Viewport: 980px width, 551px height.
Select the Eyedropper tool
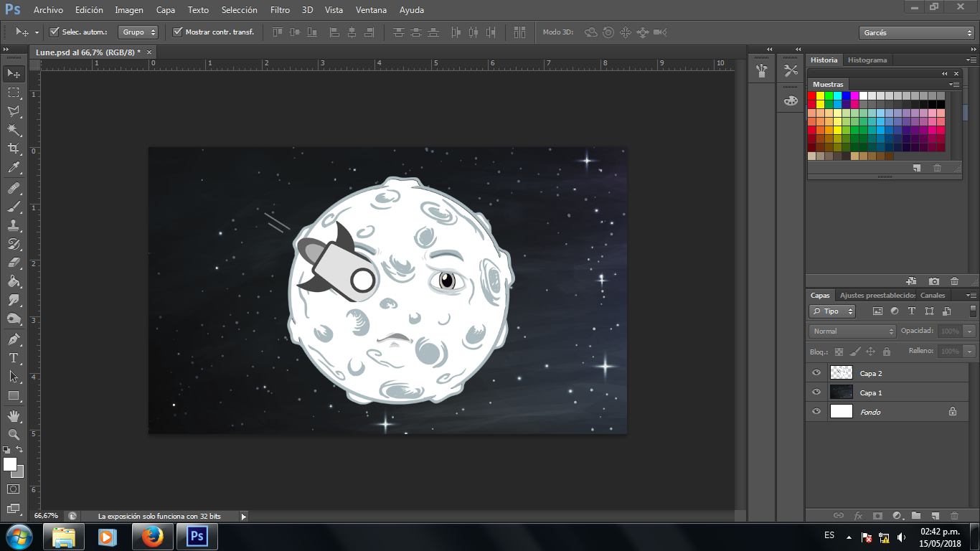click(x=14, y=168)
